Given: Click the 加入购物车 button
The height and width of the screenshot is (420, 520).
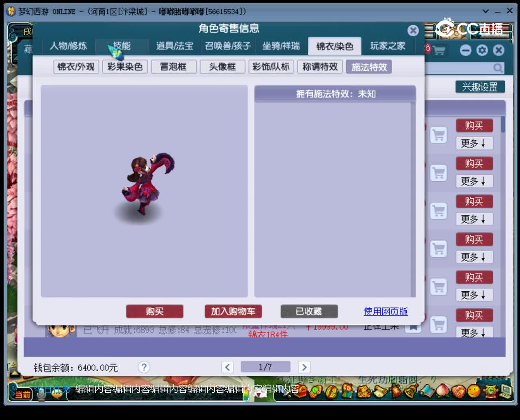Looking at the screenshot, I should click(233, 312).
